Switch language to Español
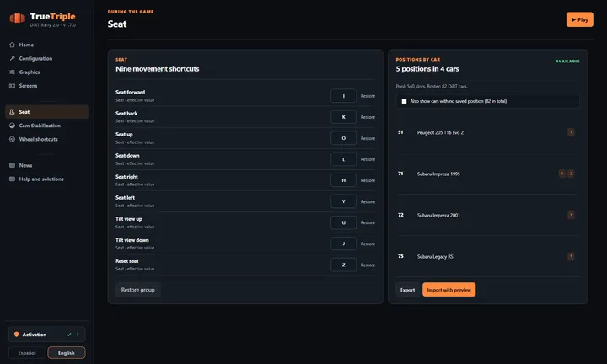Viewport: 607px width, 364px height. (x=27, y=353)
